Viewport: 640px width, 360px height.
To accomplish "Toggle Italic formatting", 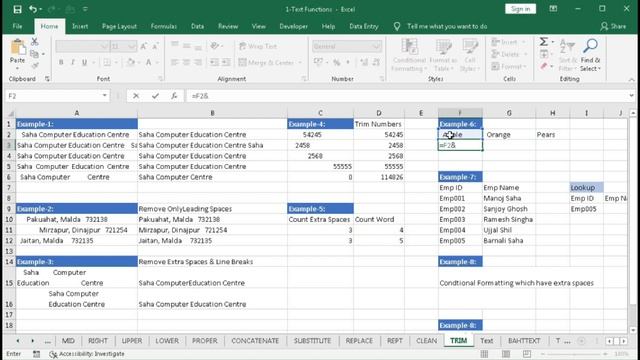I will (73, 62).
